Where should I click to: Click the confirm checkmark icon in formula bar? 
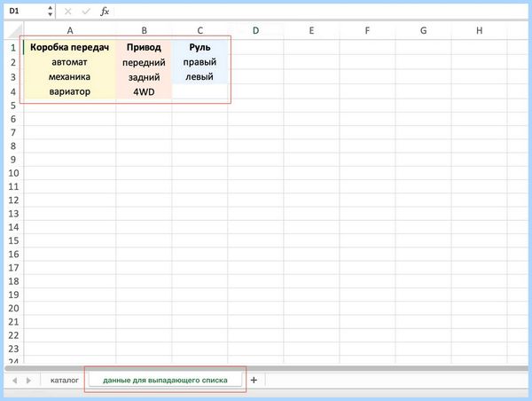[x=86, y=12]
